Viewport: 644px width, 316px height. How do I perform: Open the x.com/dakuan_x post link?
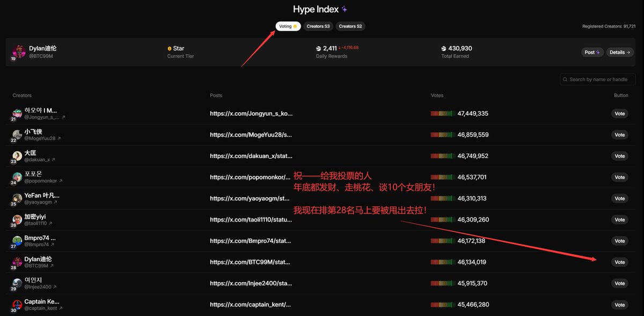click(x=251, y=156)
